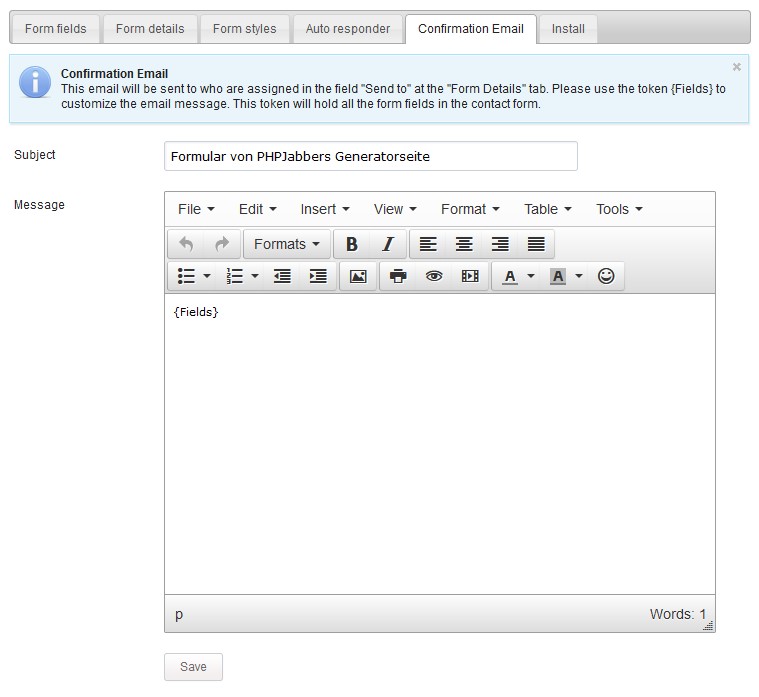Insert video using the media icon
Image resolution: width=759 pixels, height=697 pixels.
(x=470, y=276)
